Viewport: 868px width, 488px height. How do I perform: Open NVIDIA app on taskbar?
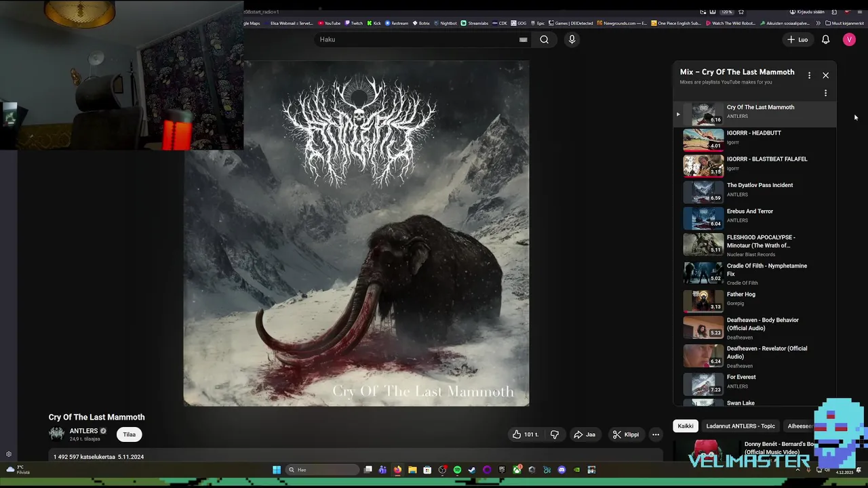point(577,470)
